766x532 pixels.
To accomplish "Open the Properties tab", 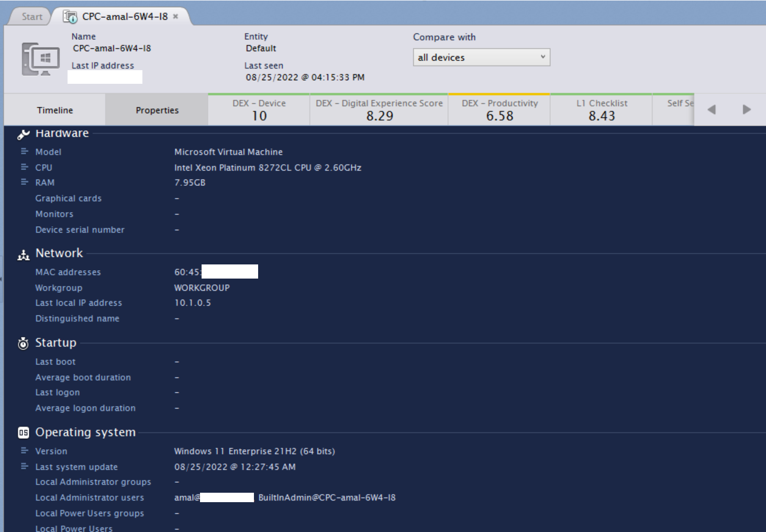I will (157, 110).
